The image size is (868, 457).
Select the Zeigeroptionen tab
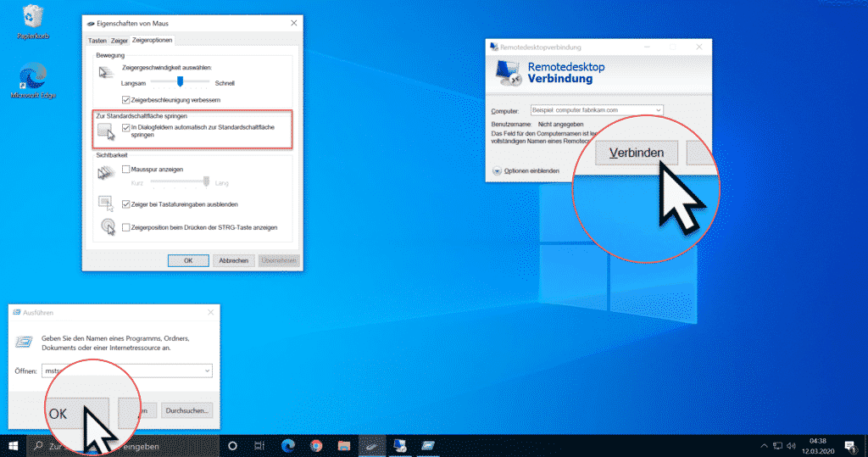tap(153, 40)
